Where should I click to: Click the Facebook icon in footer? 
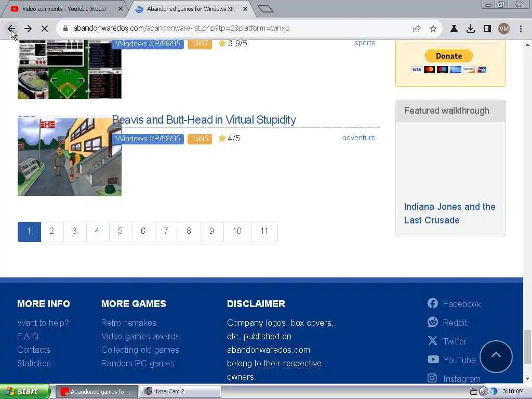point(433,303)
